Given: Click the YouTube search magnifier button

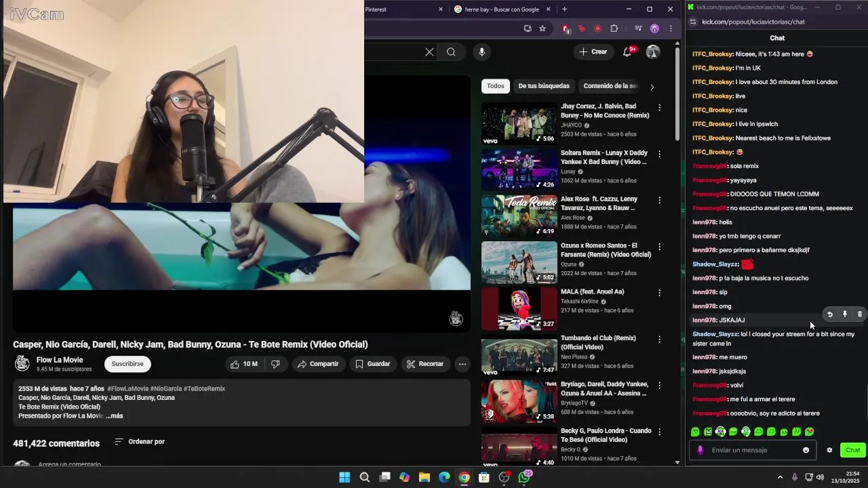Looking at the screenshot, I should [x=451, y=52].
